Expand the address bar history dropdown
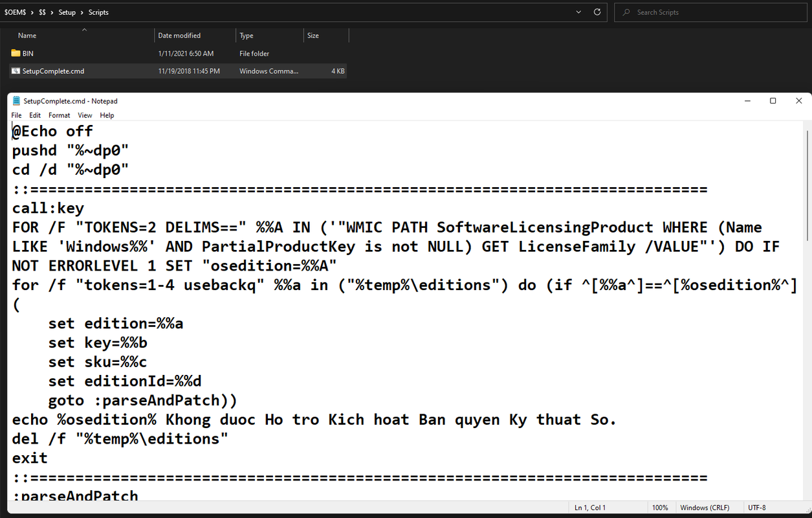Image resolution: width=812 pixels, height=518 pixels. pyautogui.click(x=578, y=12)
